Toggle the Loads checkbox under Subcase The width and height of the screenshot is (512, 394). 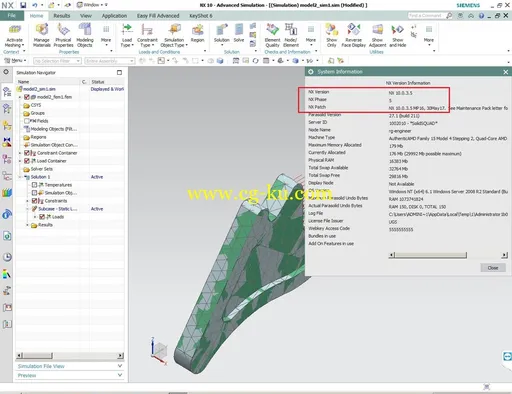click(42, 217)
